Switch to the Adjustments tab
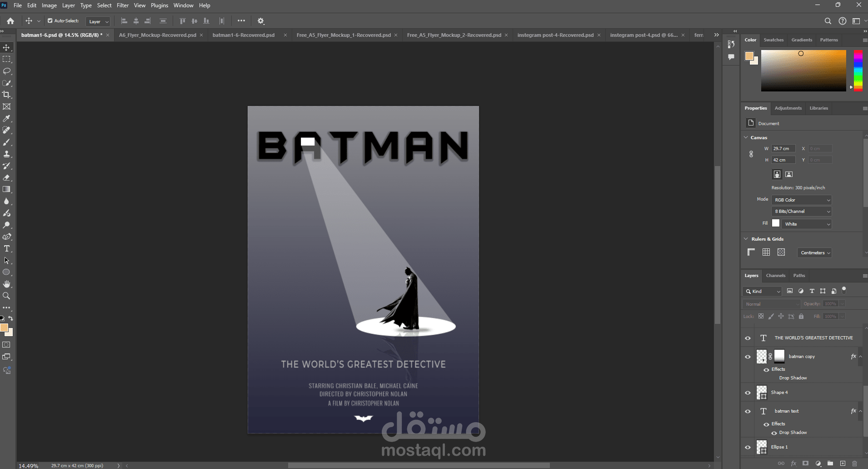The image size is (868, 469). [x=788, y=108]
